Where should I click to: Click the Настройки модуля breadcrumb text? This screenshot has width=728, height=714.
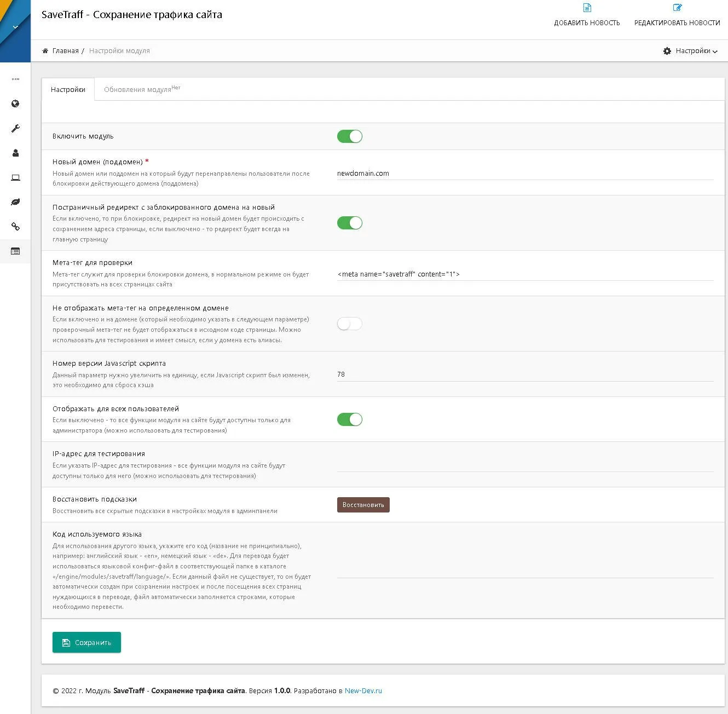[119, 51]
